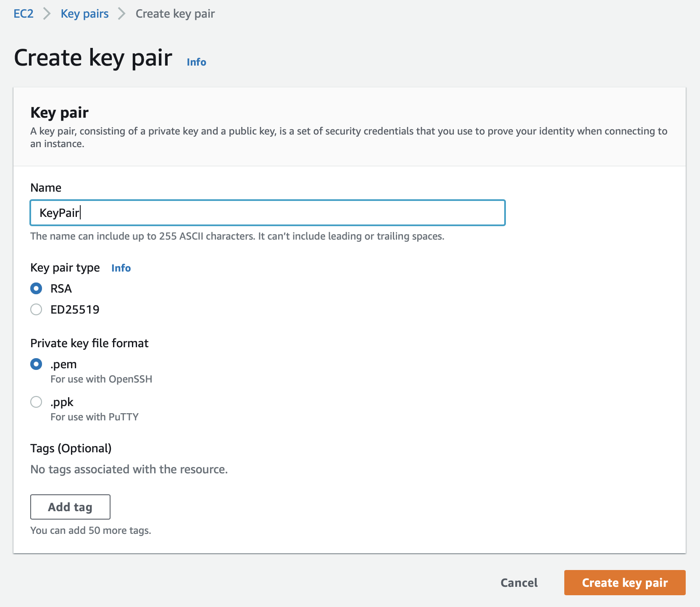Add a tag to the resource
The image size is (700, 607).
point(70,507)
